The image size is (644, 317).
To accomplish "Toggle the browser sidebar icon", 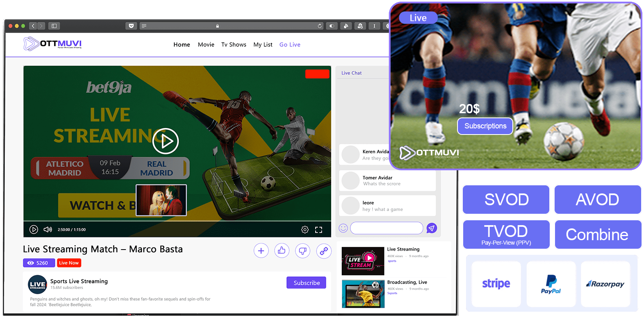I will tap(54, 26).
